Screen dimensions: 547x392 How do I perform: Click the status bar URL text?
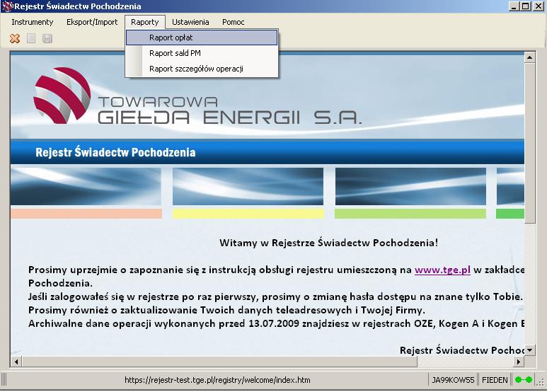[217, 380]
